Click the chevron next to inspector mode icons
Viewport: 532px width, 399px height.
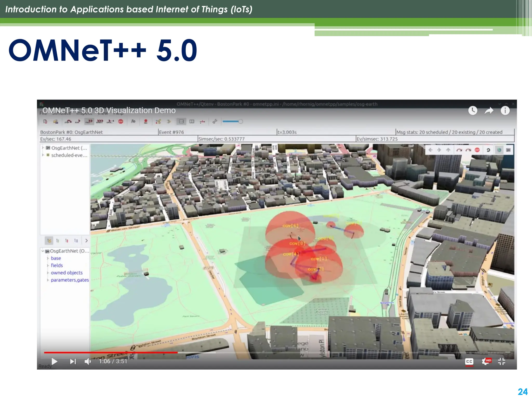[87, 241]
